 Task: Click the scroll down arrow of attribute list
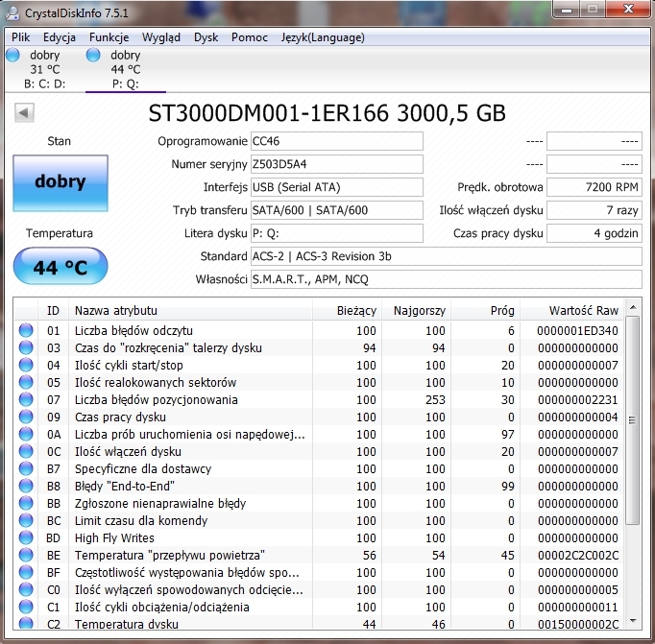633,621
